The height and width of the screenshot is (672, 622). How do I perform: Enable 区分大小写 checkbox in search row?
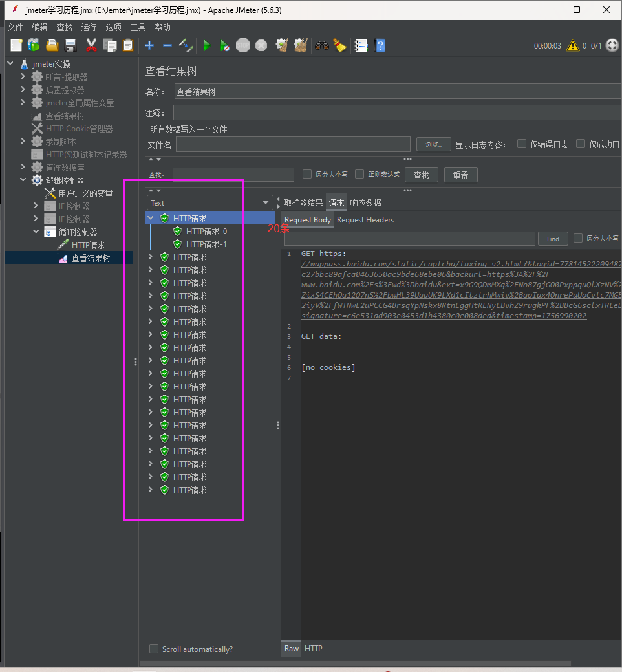(306, 174)
